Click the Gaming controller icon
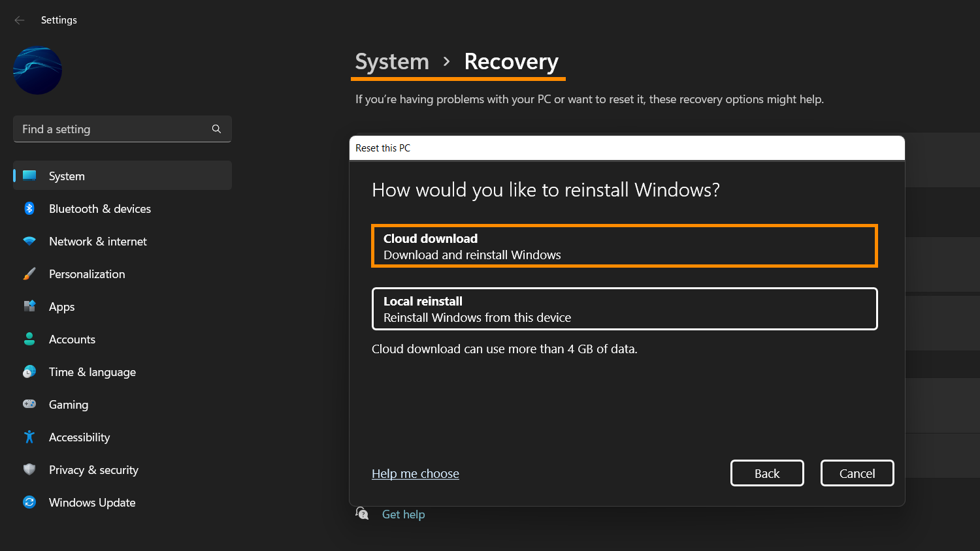980x551 pixels. (x=29, y=404)
